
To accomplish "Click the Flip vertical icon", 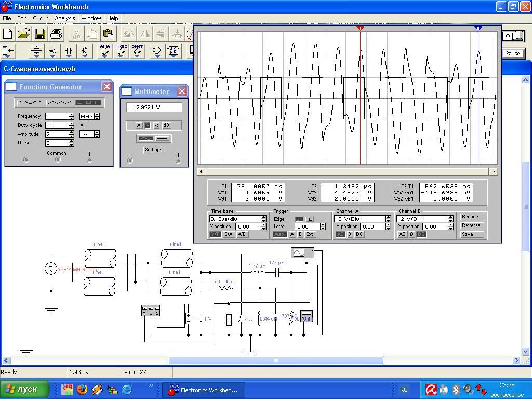I will pos(161,34).
